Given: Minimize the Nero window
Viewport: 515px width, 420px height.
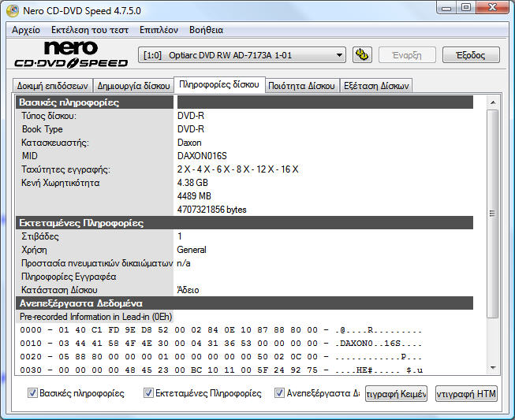Looking at the screenshot, I should pyautogui.click(x=446, y=8).
